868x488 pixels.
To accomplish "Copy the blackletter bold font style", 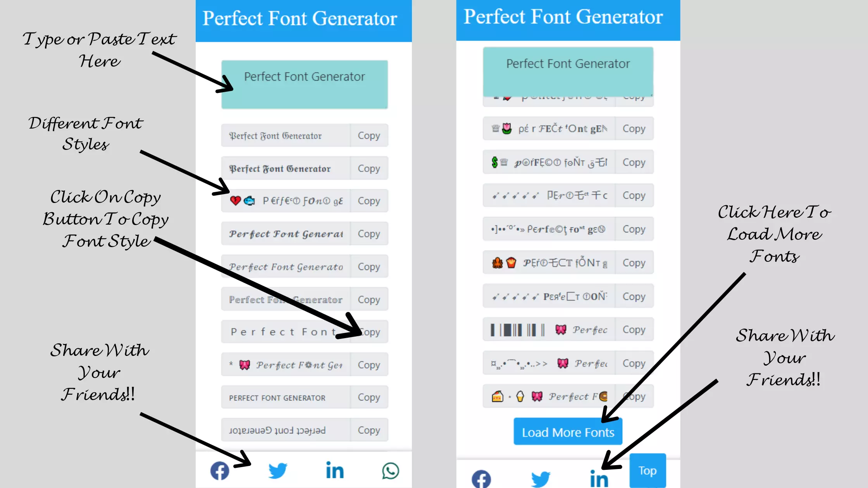I will [x=369, y=168].
